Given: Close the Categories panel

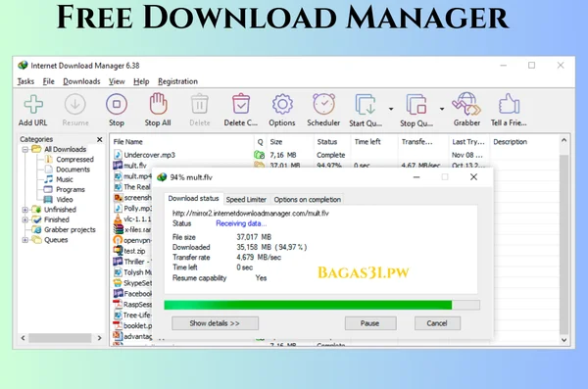Looking at the screenshot, I should click(99, 139).
